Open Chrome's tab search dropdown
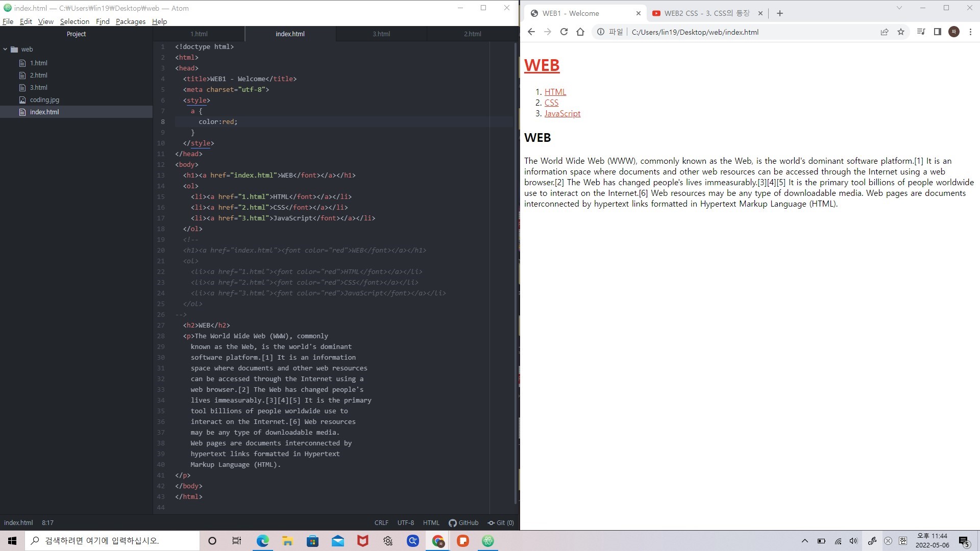 point(899,8)
